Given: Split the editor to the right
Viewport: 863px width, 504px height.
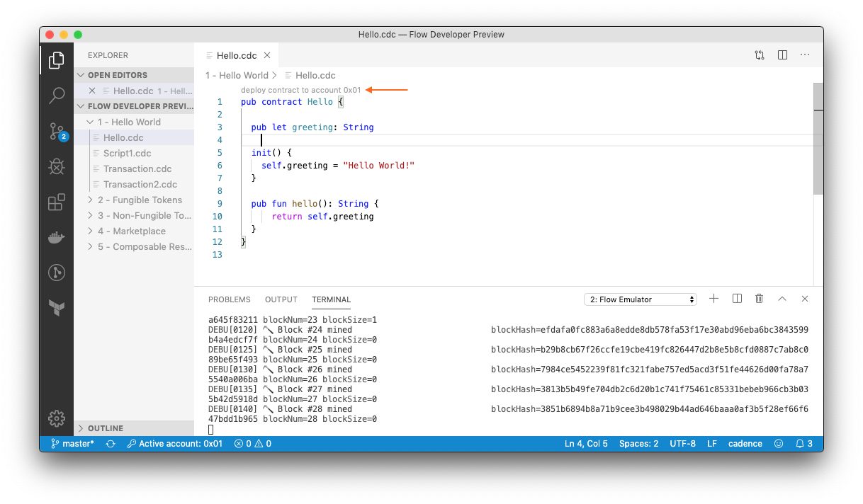Looking at the screenshot, I should click(782, 55).
